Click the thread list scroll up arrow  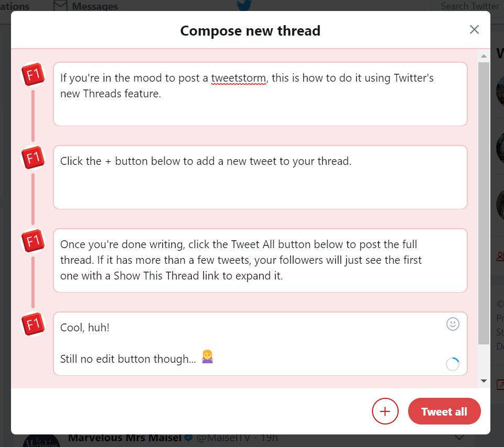tap(484, 56)
